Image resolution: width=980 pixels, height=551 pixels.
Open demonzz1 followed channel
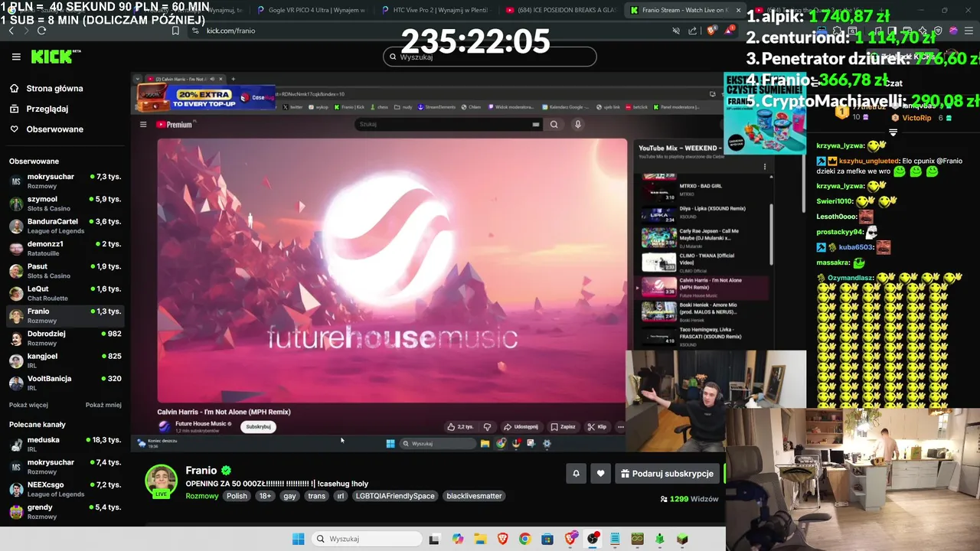64,248
